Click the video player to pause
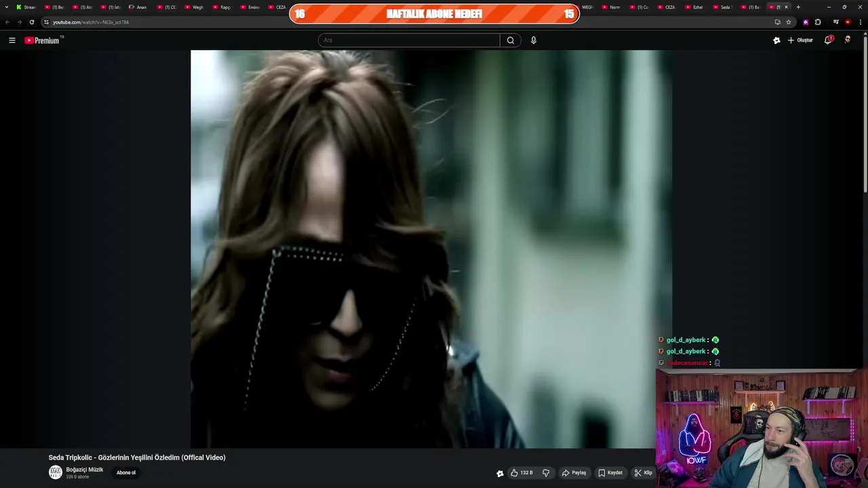Image resolution: width=868 pixels, height=488 pixels. tap(431, 249)
